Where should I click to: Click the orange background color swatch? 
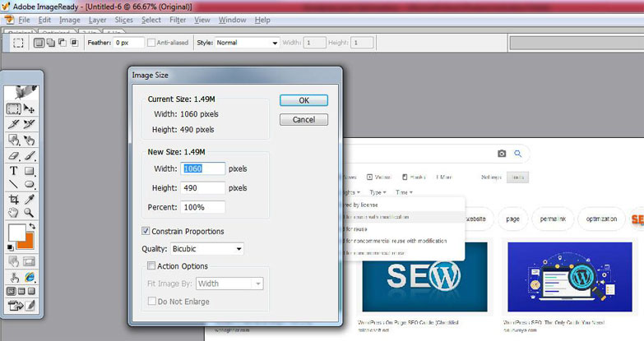25,240
